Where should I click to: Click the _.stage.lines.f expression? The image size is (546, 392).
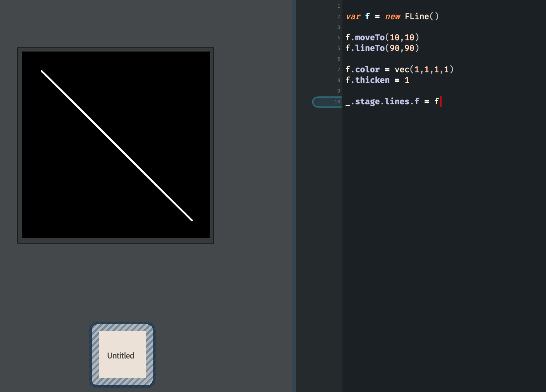coord(382,102)
